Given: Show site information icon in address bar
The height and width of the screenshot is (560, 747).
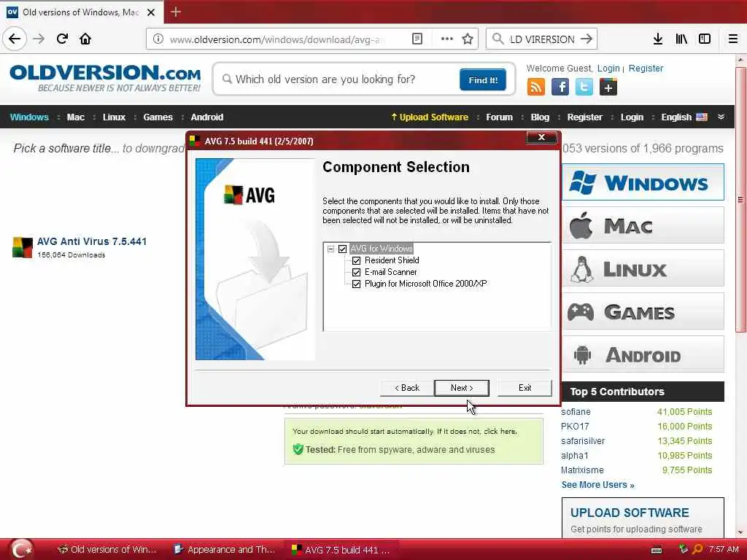Looking at the screenshot, I should point(158,39).
